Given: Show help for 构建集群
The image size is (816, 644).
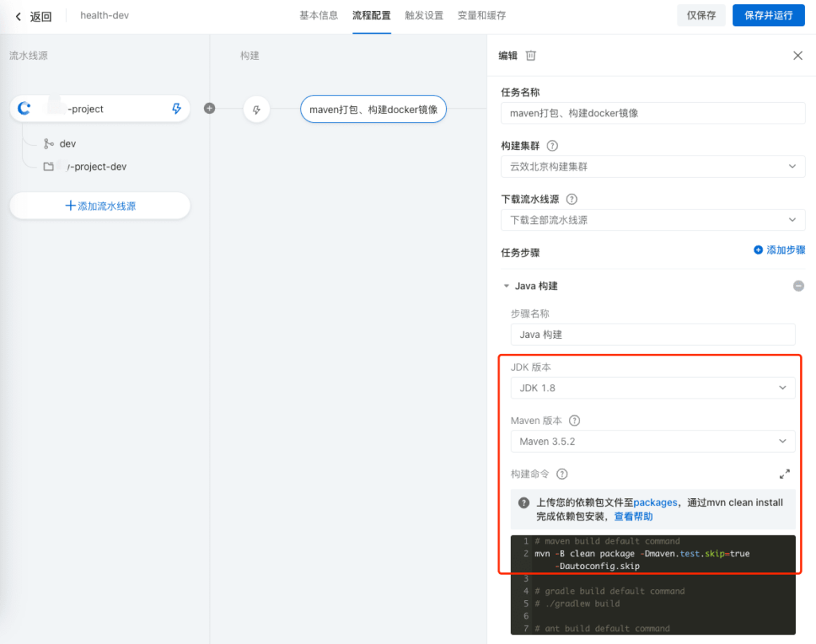Looking at the screenshot, I should 552,146.
